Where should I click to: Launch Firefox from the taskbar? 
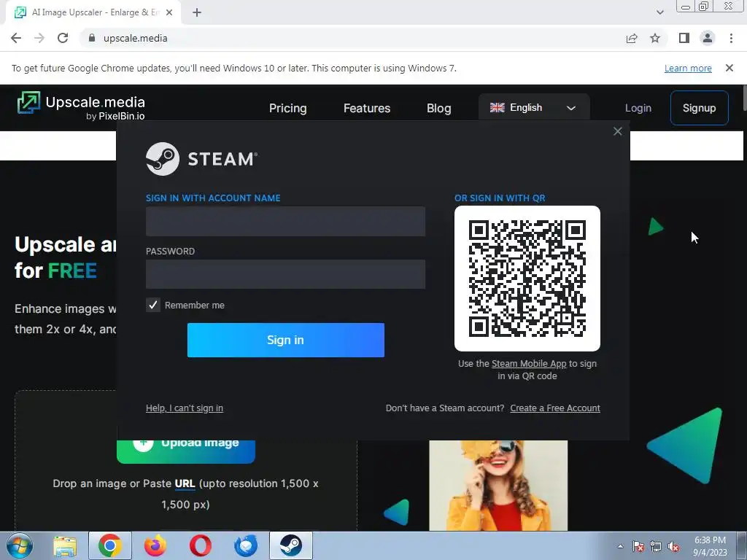click(155, 545)
